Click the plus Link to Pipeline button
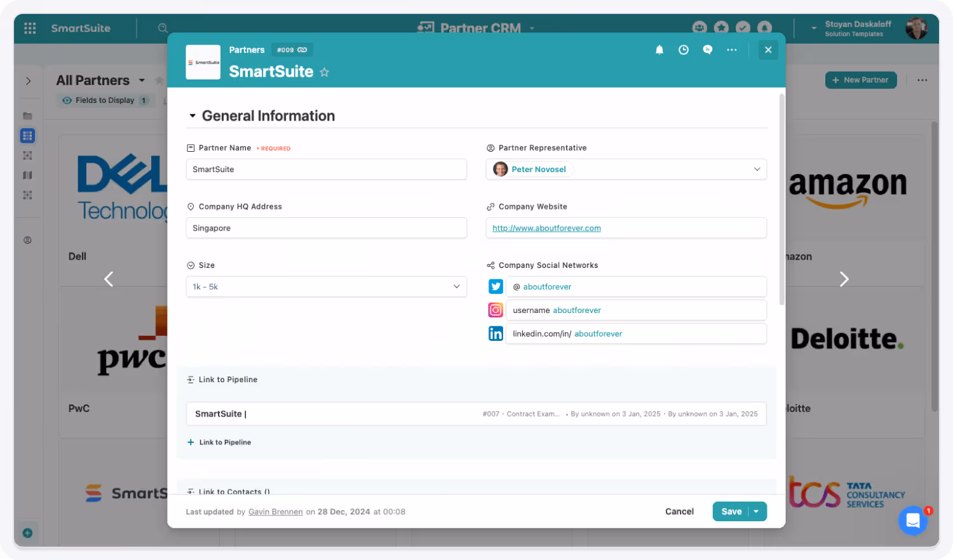Image resolution: width=953 pixels, height=560 pixels. click(x=219, y=442)
